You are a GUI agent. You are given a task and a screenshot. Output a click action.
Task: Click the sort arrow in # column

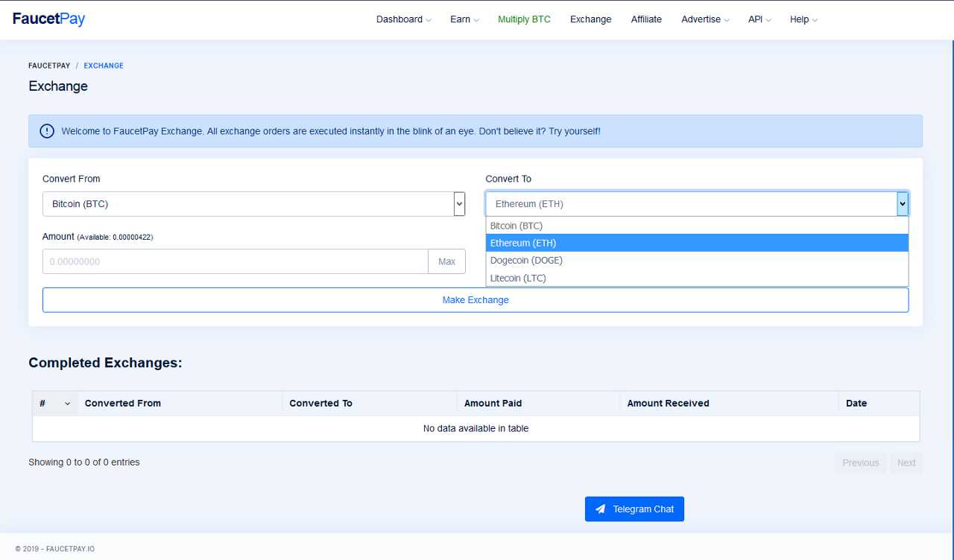(67, 404)
